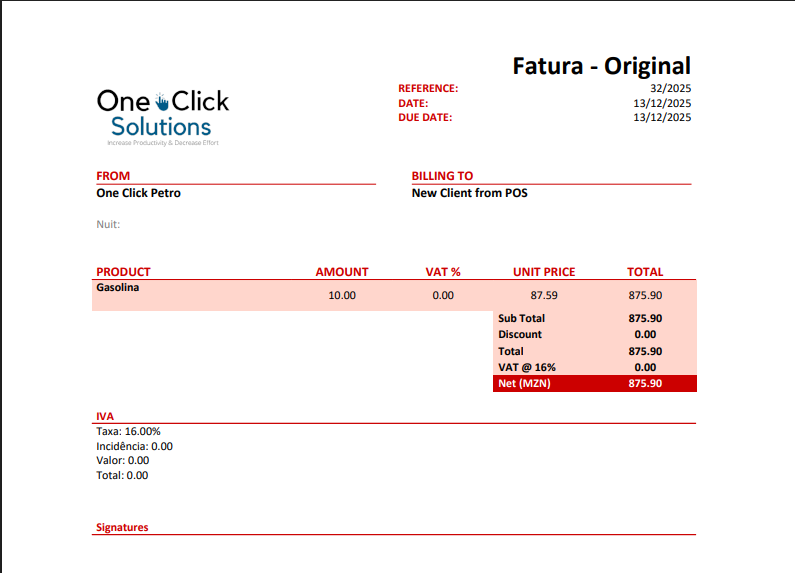The image size is (795, 573).
Task: Click the PRODUCT column header
Action: (123, 272)
